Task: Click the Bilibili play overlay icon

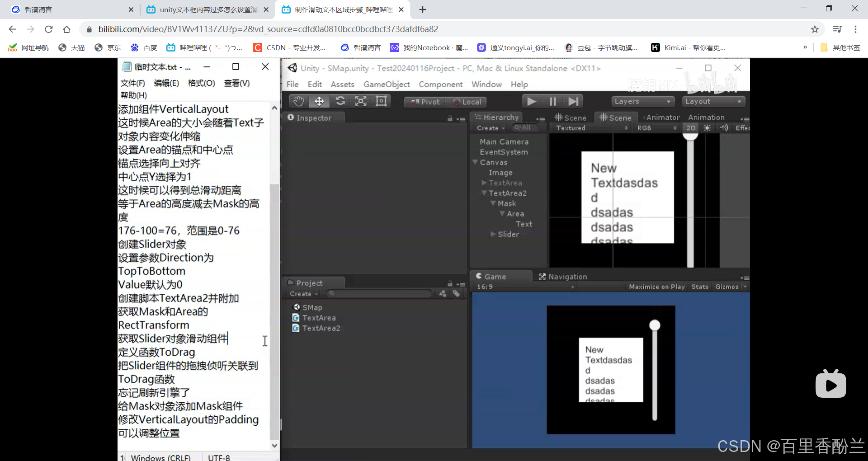Action: click(x=830, y=384)
